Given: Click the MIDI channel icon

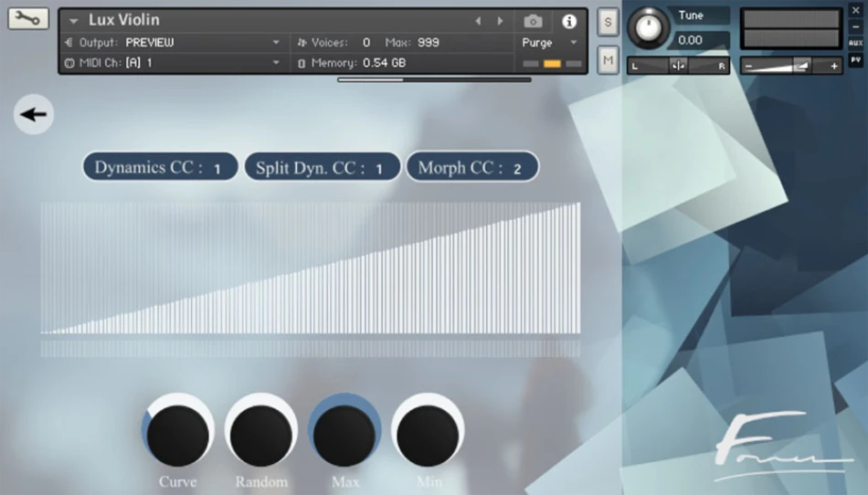Looking at the screenshot, I should tap(69, 63).
